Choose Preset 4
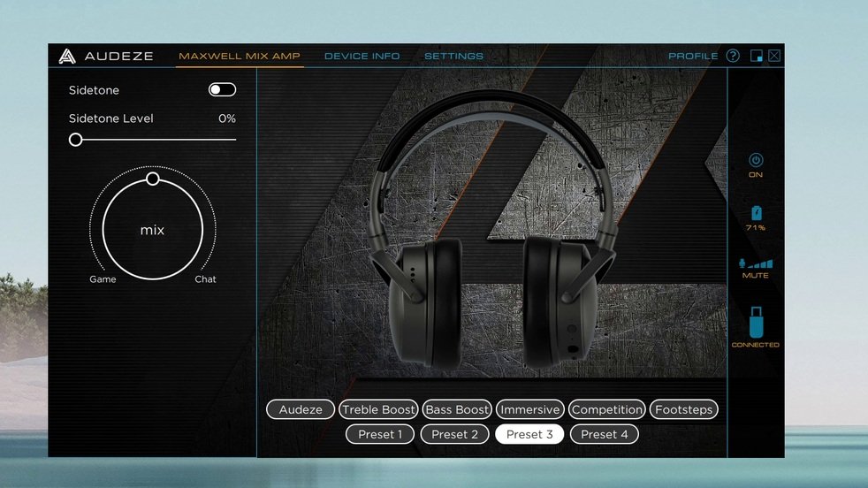Screen dimensions: 868x488 pos(605,434)
